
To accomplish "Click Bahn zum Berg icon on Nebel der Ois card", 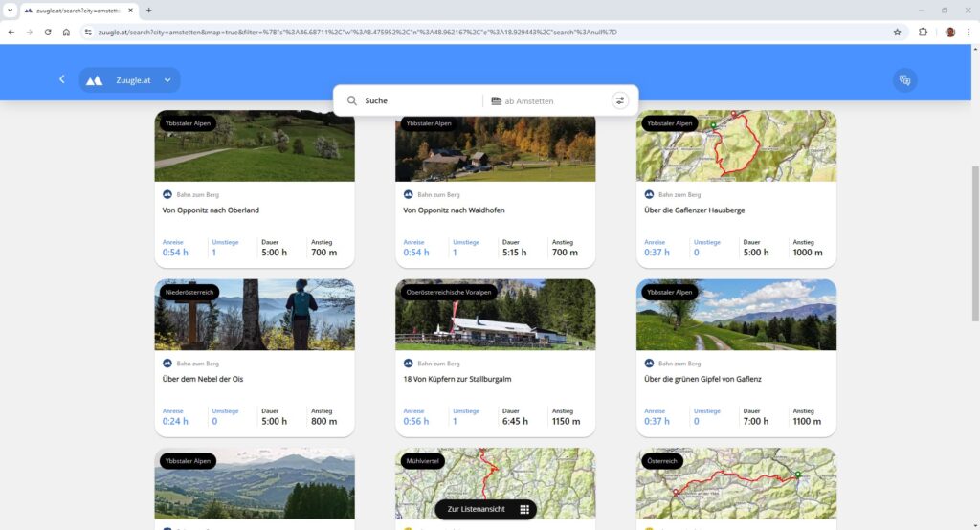I will point(167,364).
